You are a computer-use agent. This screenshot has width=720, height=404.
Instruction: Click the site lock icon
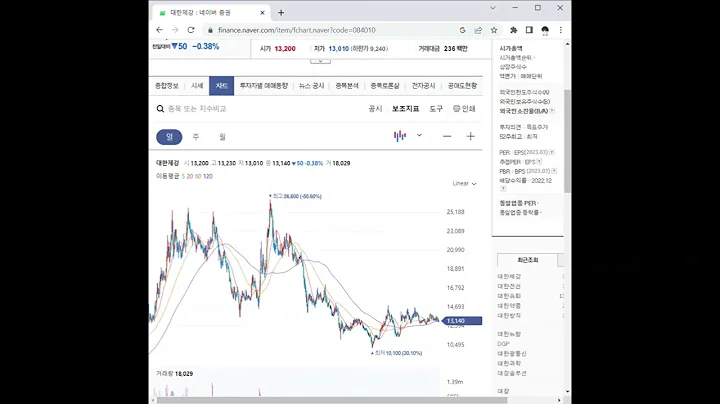210,30
